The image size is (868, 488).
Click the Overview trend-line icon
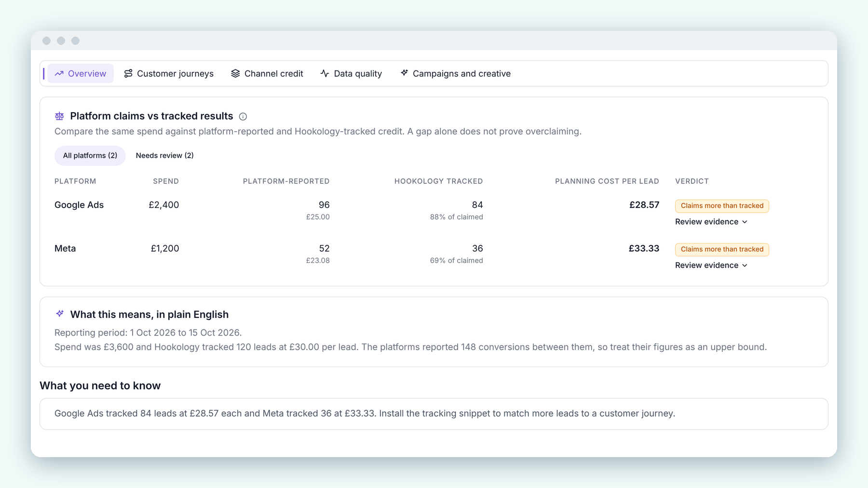point(59,73)
